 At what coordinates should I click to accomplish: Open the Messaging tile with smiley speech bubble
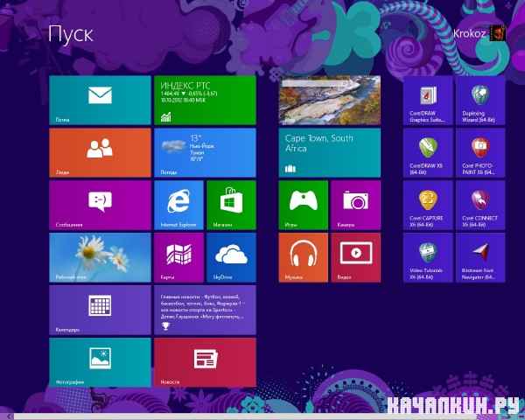point(100,206)
